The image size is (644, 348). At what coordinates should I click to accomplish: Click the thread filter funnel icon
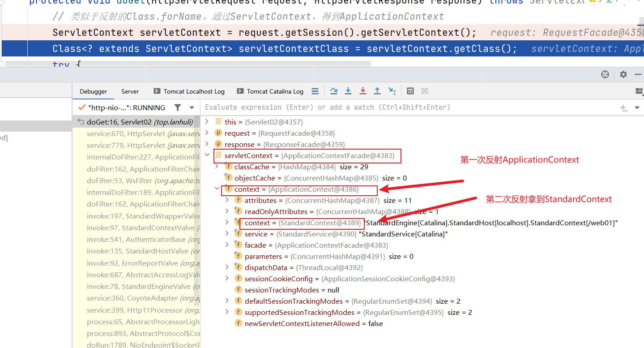(x=178, y=107)
